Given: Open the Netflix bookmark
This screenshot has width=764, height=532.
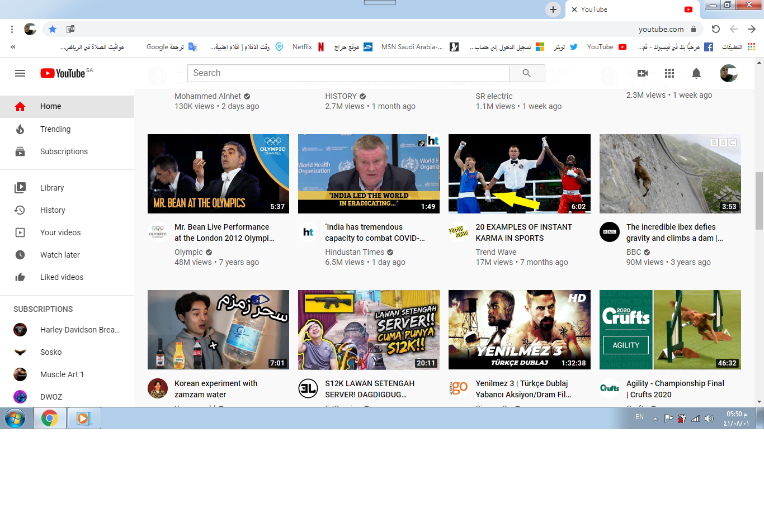Looking at the screenshot, I should click(308, 47).
